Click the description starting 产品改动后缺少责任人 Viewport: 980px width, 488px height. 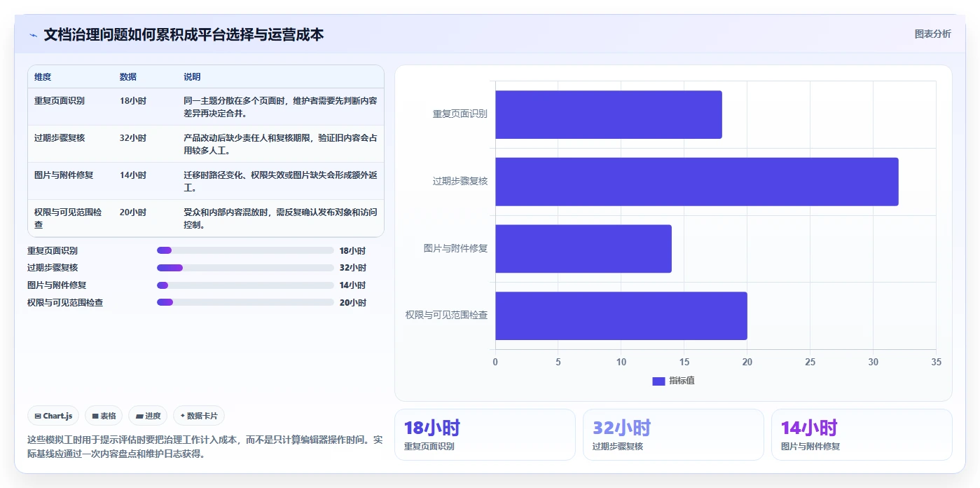(280, 144)
